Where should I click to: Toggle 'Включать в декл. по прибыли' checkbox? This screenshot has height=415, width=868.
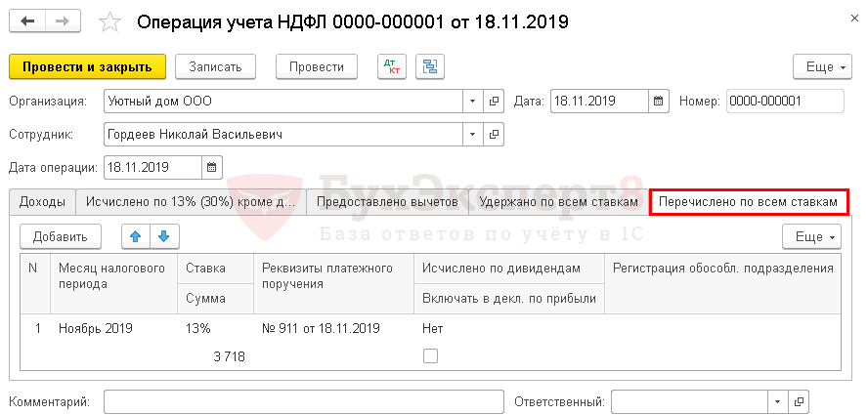[x=430, y=356]
